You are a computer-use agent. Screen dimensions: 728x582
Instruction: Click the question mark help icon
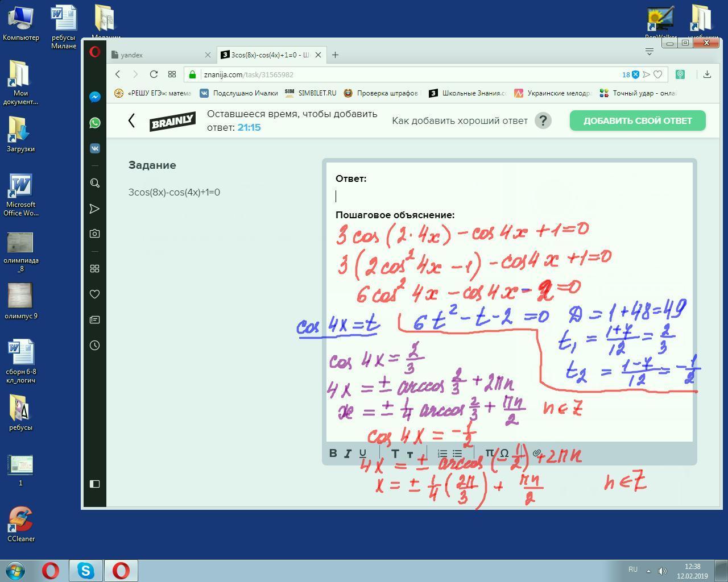543,120
